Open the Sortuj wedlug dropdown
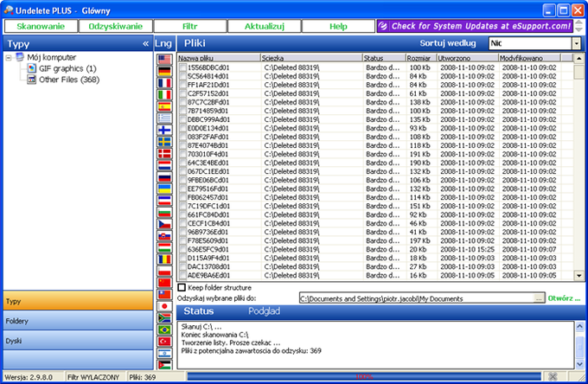The image size is (588, 384). point(577,43)
